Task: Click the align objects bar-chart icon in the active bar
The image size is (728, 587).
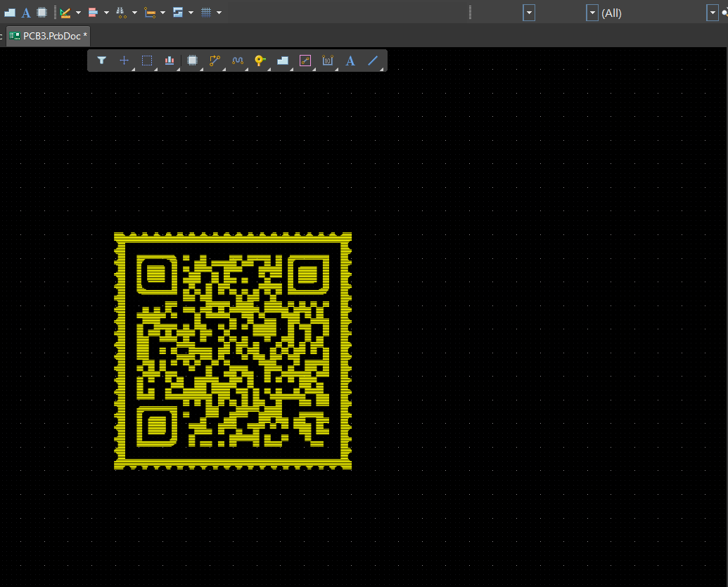Action: [170, 61]
